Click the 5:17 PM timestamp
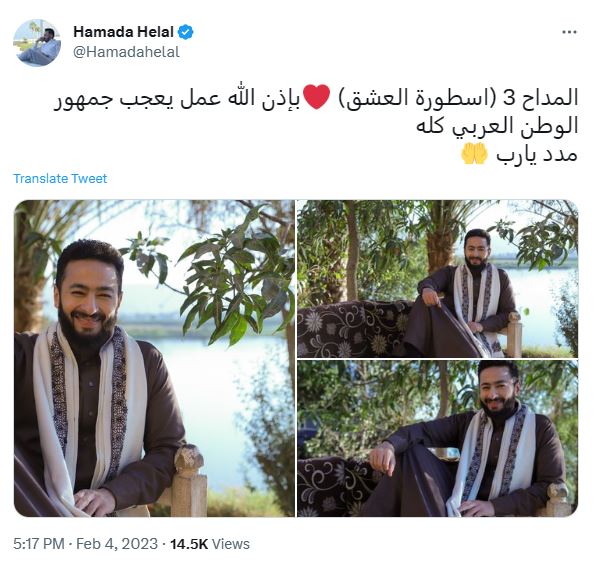The width and height of the screenshot is (593, 562). (x=39, y=544)
